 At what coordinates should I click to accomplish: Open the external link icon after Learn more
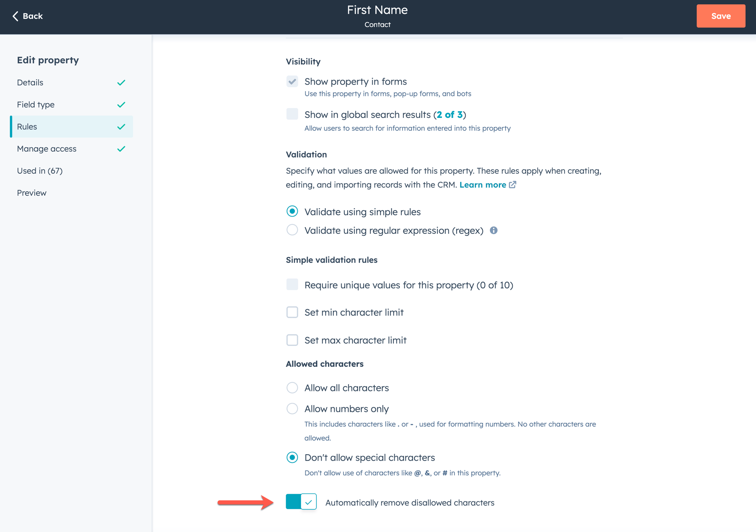[x=513, y=185]
